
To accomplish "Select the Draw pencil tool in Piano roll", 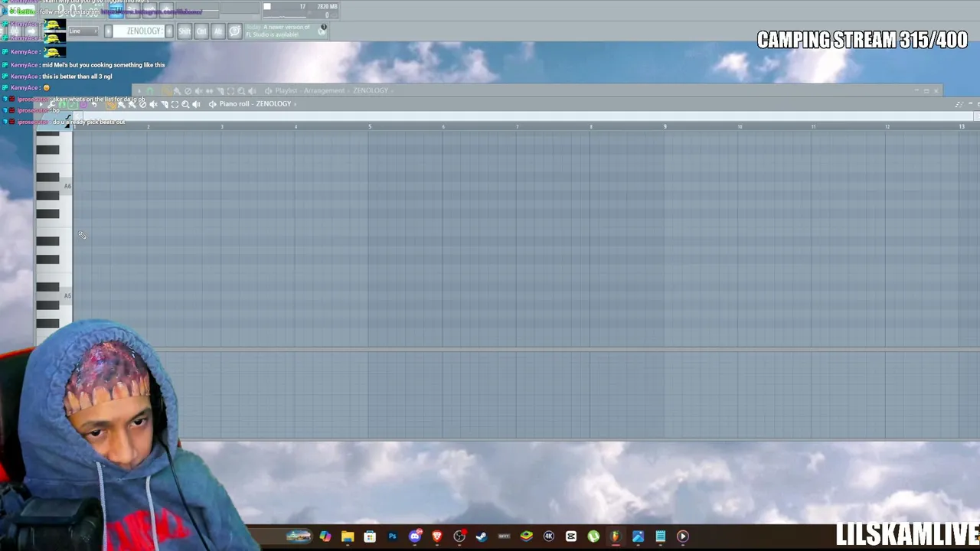I will pos(111,104).
